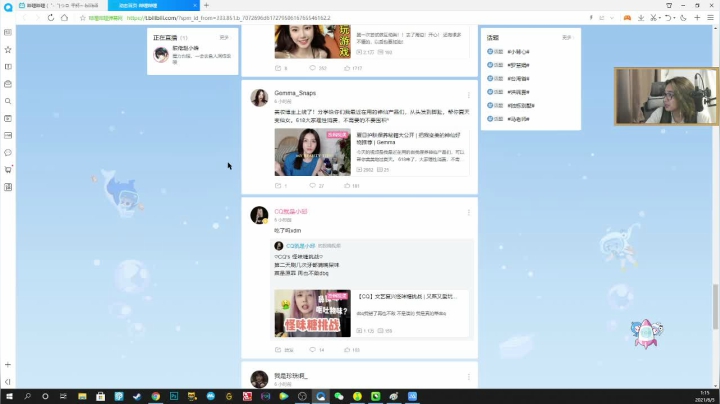This screenshot has width=720, height=404.
Task: Open downloads via the download arrow icon
Action: click(641, 17)
